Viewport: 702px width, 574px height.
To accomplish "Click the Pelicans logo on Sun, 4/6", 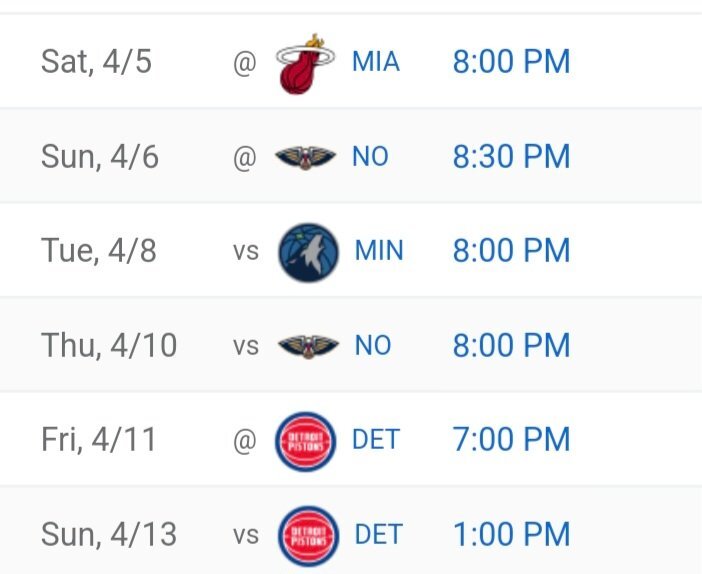I will [x=306, y=157].
